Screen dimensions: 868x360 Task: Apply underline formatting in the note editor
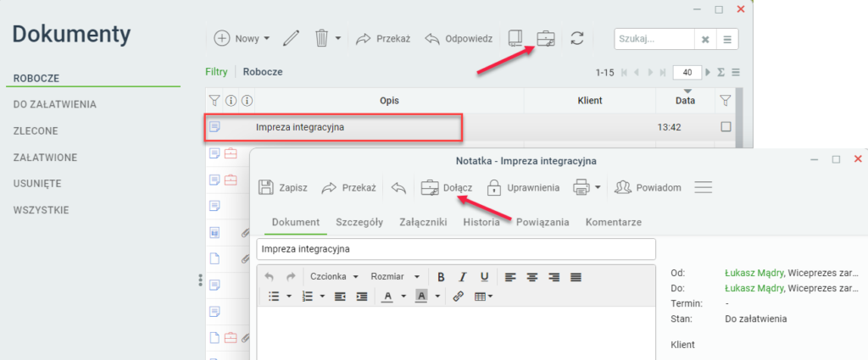[484, 277]
